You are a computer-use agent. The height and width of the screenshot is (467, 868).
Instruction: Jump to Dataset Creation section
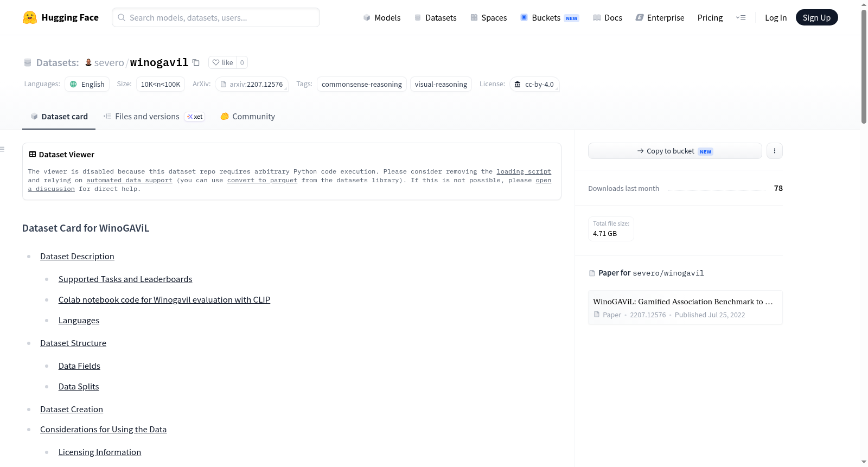click(72, 410)
